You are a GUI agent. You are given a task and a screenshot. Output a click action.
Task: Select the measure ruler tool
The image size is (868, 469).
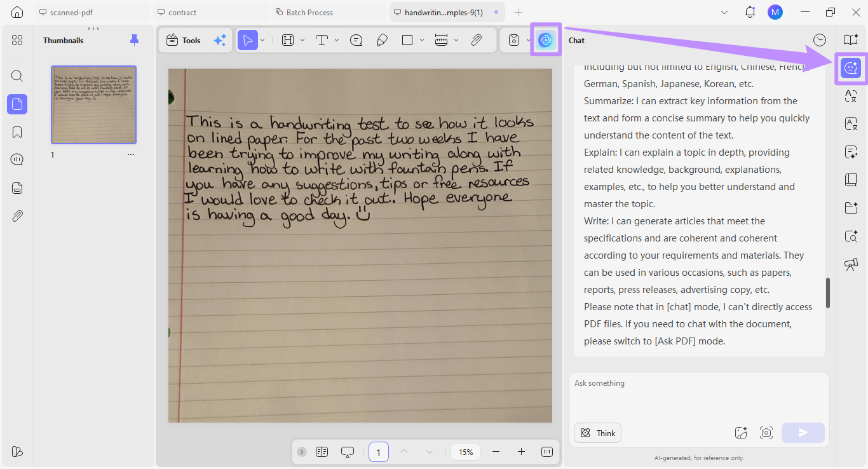(441, 40)
